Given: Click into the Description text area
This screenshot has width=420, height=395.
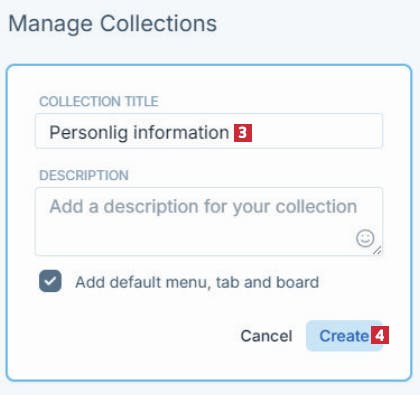Looking at the screenshot, I should (209, 222).
